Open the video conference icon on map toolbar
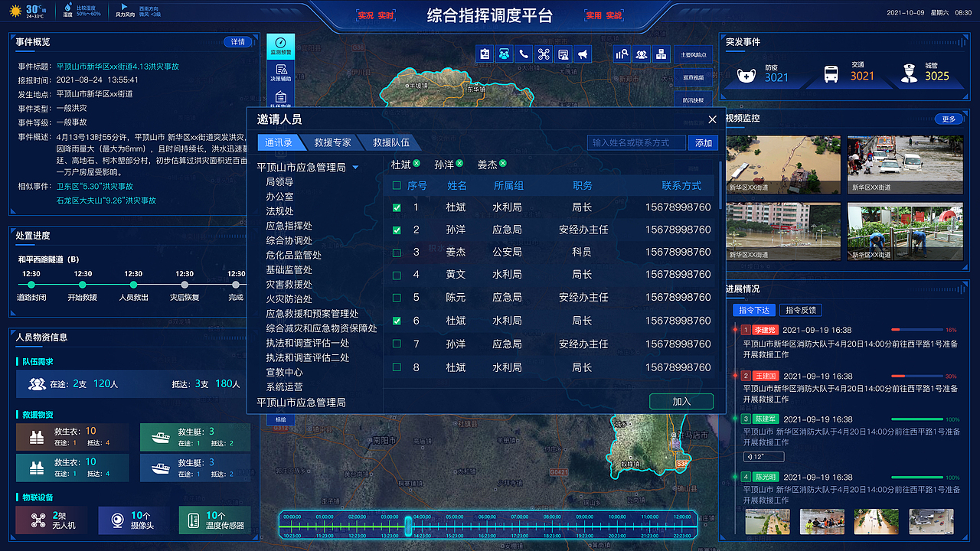The height and width of the screenshot is (551, 980). click(504, 54)
